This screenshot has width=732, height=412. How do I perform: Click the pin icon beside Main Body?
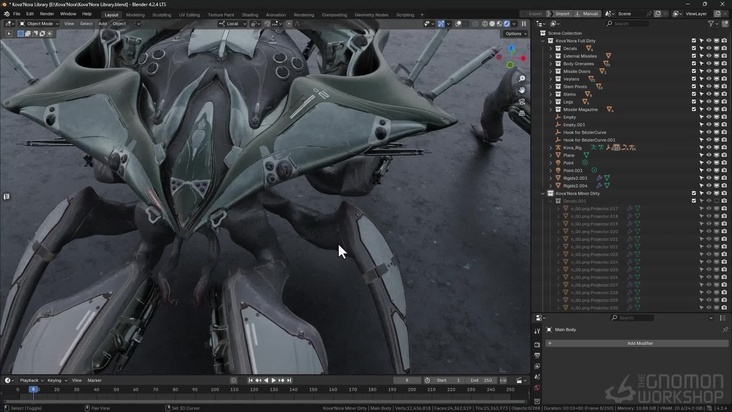click(x=725, y=329)
